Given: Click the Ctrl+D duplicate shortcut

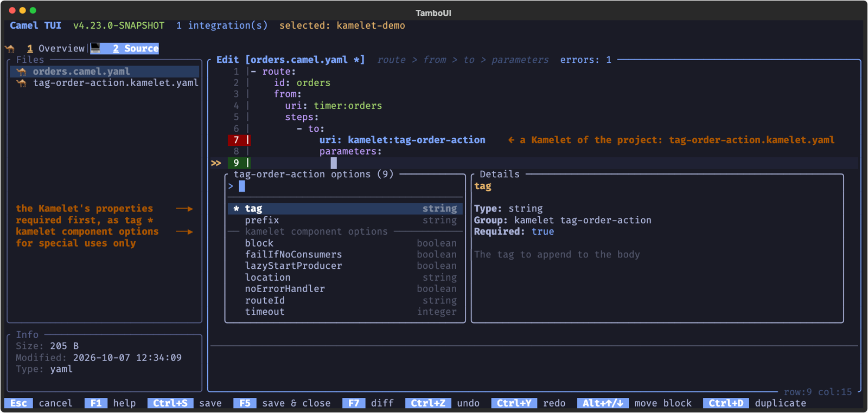Looking at the screenshot, I should click(x=755, y=403).
